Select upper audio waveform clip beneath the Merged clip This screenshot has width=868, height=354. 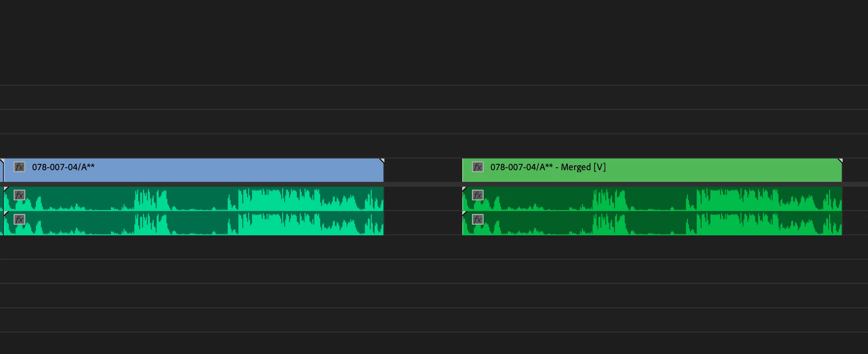[652, 199]
